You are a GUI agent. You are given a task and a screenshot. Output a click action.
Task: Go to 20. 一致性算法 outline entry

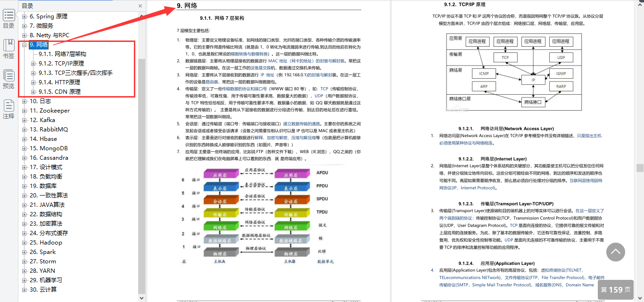49,196
